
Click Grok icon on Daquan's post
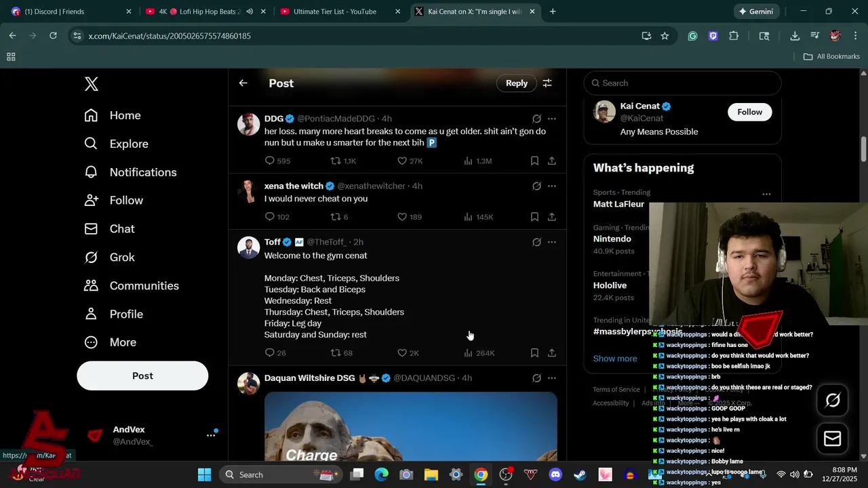pyautogui.click(x=536, y=378)
